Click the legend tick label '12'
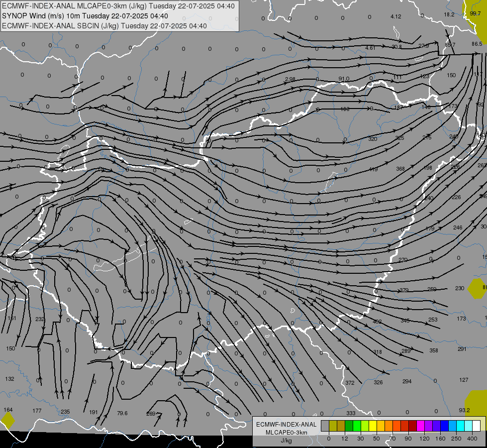Screen dimensions: 487x448 pyautogui.click(x=344, y=439)
